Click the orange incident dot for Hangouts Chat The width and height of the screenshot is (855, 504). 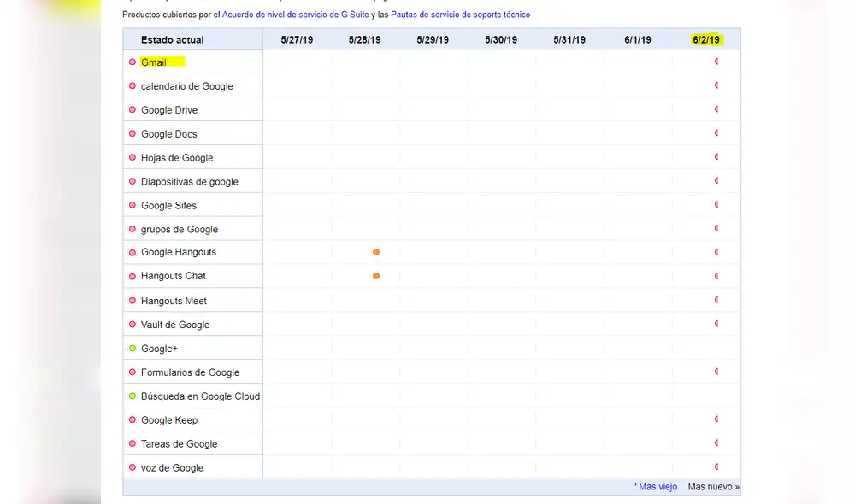pos(375,276)
